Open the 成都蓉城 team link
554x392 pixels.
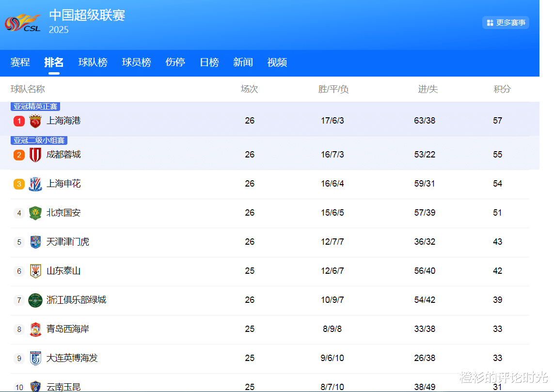tap(63, 155)
